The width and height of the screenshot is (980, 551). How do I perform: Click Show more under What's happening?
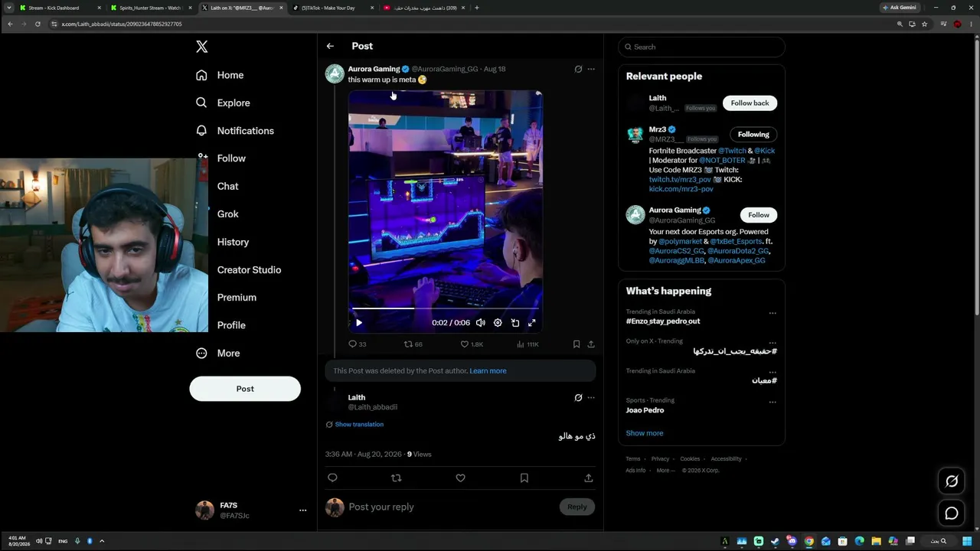(645, 433)
